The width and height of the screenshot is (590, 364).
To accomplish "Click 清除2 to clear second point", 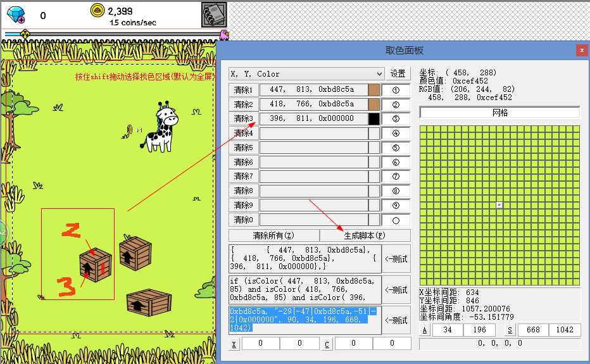I will (244, 104).
